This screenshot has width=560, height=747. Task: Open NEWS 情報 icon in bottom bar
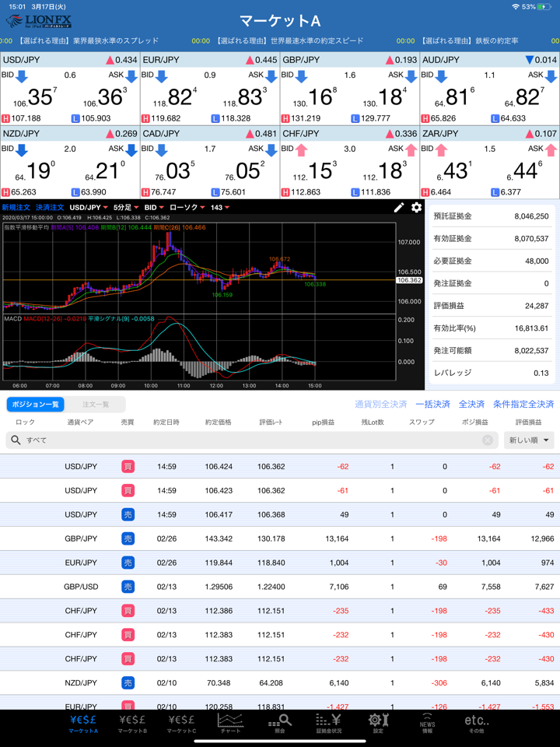point(427,722)
